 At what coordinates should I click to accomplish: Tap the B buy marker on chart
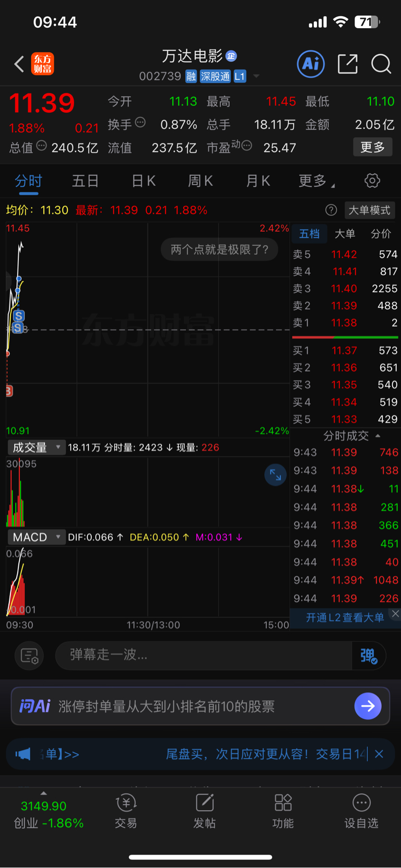coord(9,390)
